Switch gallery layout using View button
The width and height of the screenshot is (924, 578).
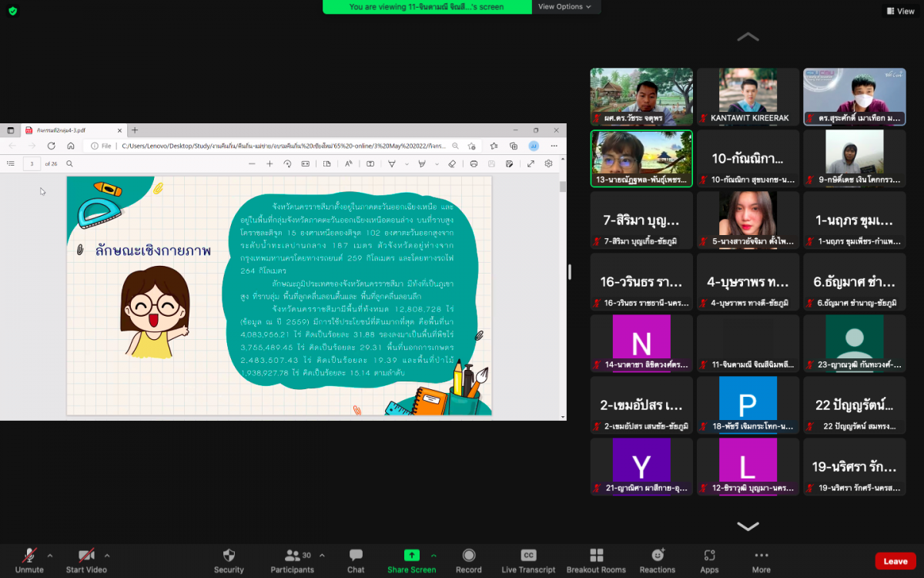click(x=900, y=11)
